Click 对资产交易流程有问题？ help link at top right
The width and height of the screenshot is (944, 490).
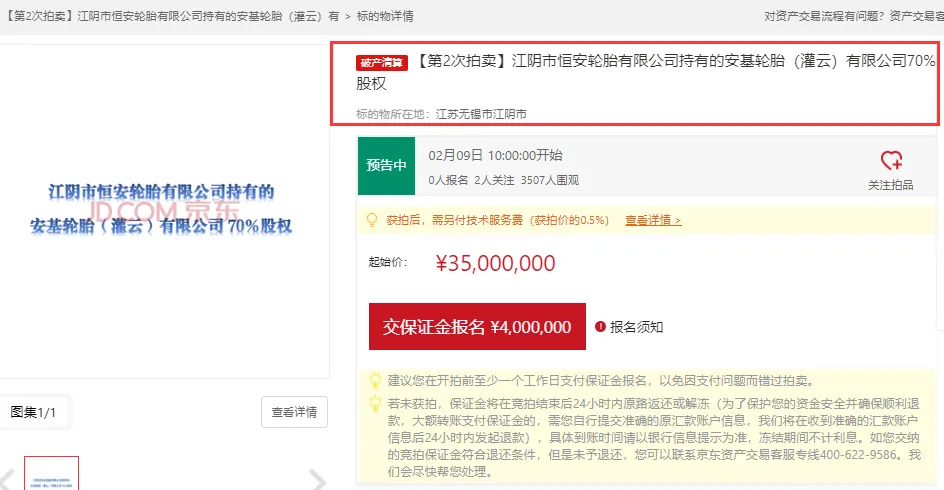(824, 16)
